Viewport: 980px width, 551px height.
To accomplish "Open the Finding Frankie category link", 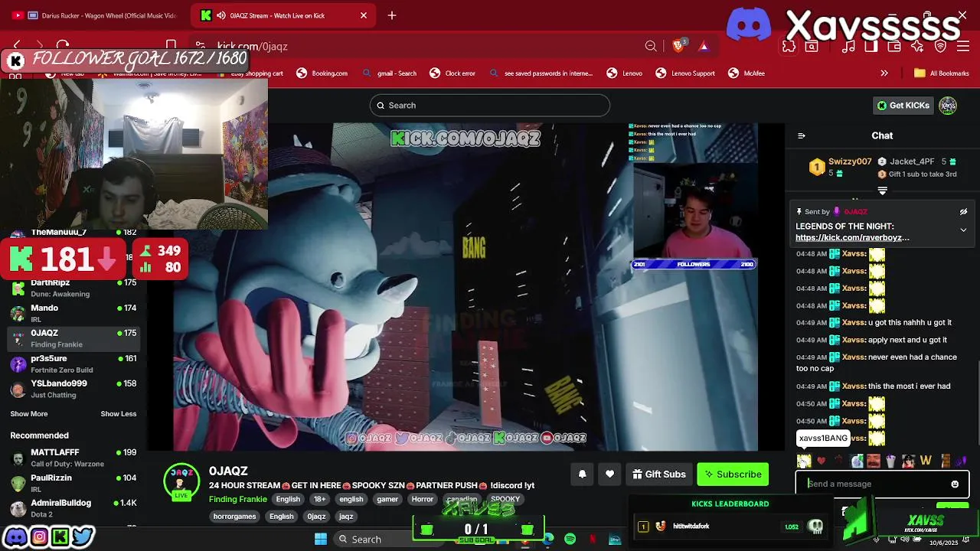I will 238,499.
